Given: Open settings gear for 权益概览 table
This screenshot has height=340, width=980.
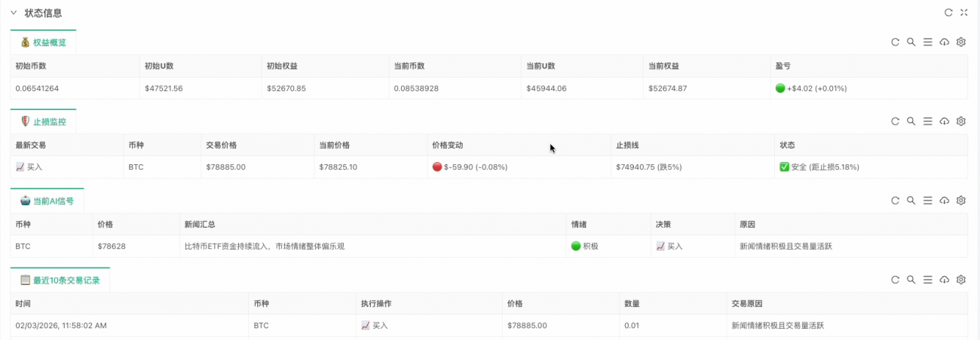Looking at the screenshot, I should (x=961, y=42).
